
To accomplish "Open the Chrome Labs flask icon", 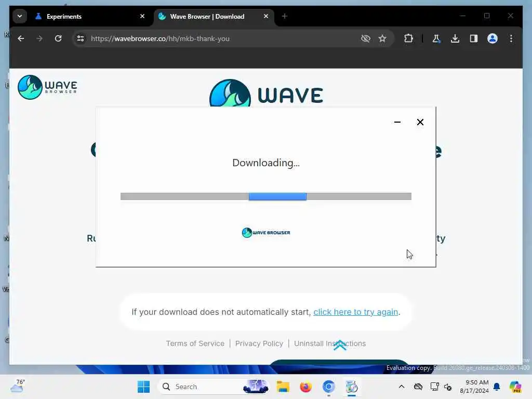I will (436, 38).
